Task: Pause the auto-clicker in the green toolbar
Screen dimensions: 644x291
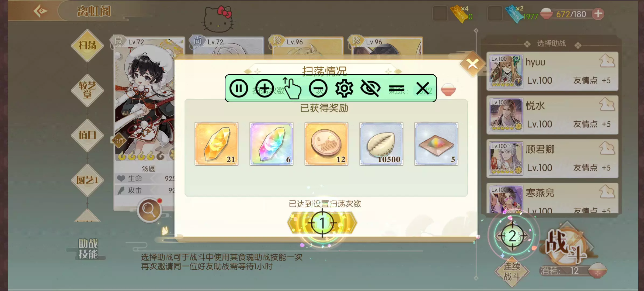Action: (x=238, y=88)
